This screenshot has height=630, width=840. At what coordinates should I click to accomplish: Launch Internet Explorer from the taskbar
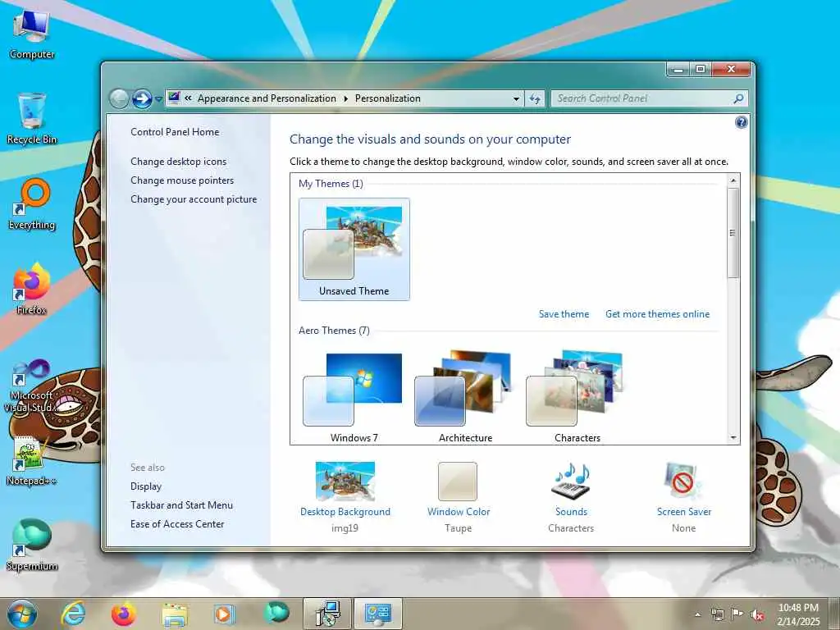[73, 614]
